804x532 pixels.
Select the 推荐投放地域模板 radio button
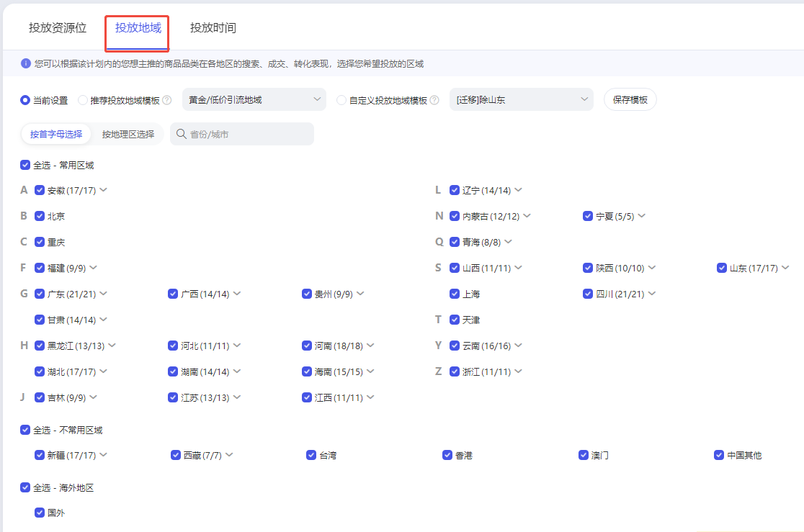click(83, 100)
